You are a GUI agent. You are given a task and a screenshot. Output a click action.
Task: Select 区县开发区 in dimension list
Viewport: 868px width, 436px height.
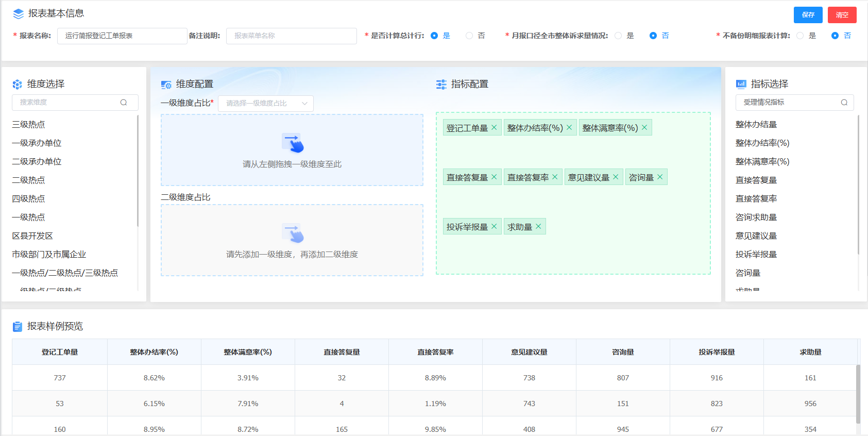point(32,236)
